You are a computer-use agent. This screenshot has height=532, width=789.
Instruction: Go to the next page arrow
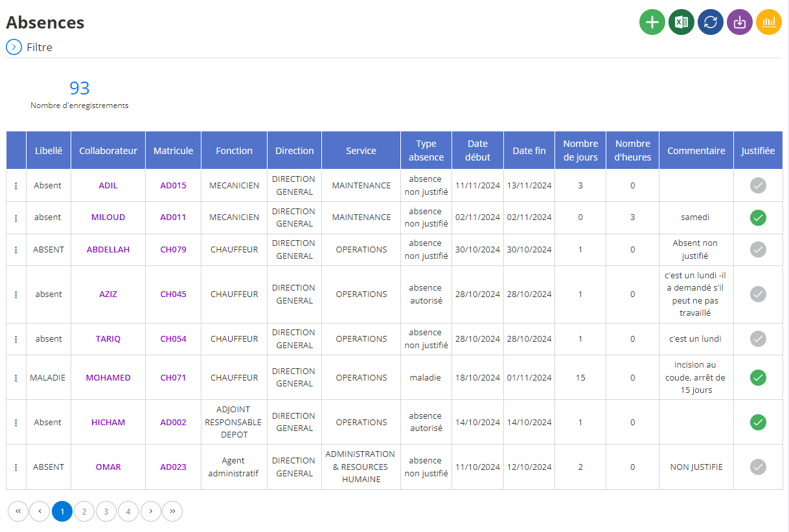tap(151, 511)
